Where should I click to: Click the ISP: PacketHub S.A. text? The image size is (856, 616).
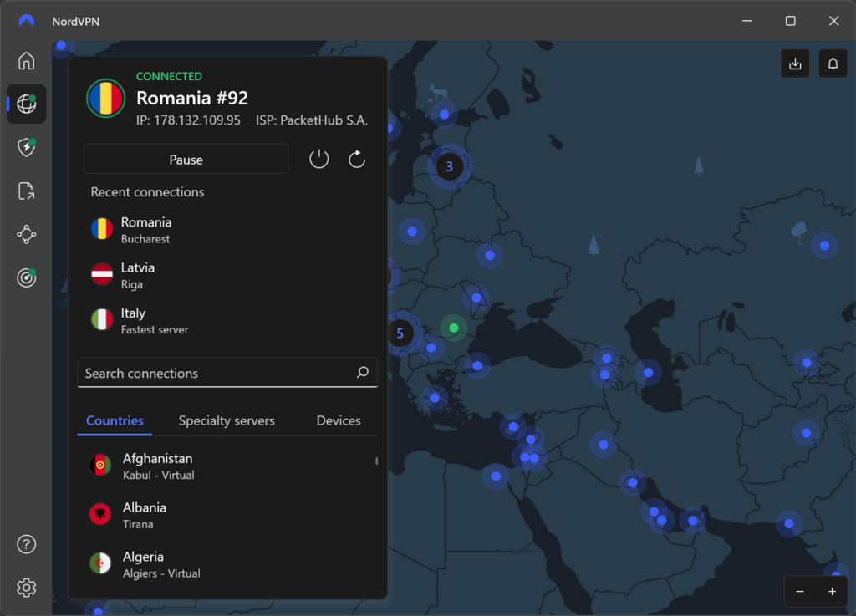pyautogui.click(x=312, y=120)
